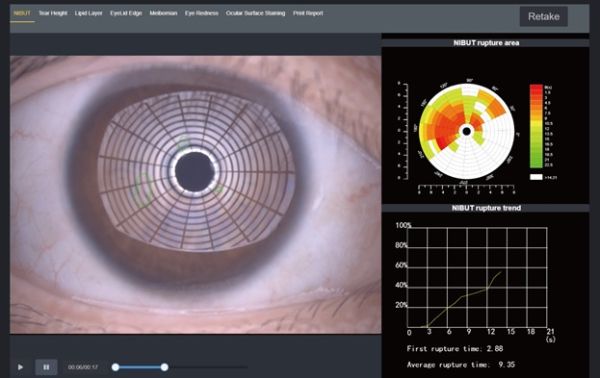
Task: Click the white legend swatch under color scale
Action: click(x=536, y=177)
